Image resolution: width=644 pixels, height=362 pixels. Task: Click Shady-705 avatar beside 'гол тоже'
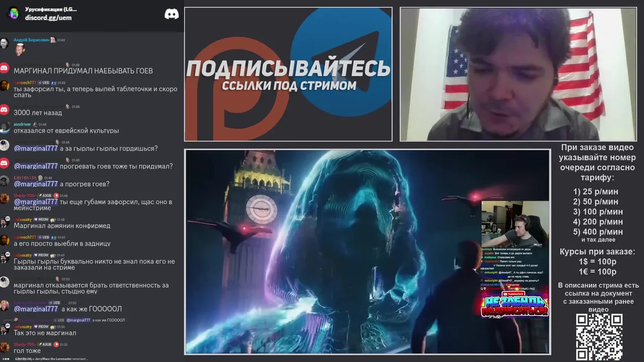[x=5, y=347]
